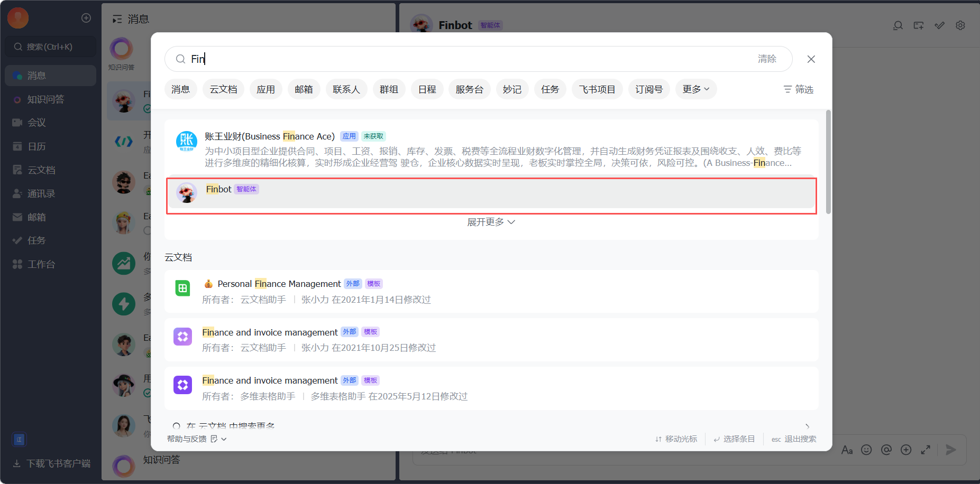Select the 订阅号 filter tab
The image size is (980, 484).
click(649, 89)
